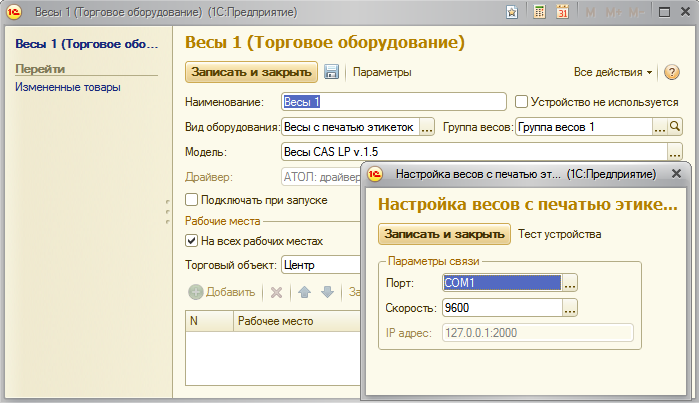Click the disabled IP адрес field
The width and height of the screenshot is (699, 403).
[x=538, y=333]
